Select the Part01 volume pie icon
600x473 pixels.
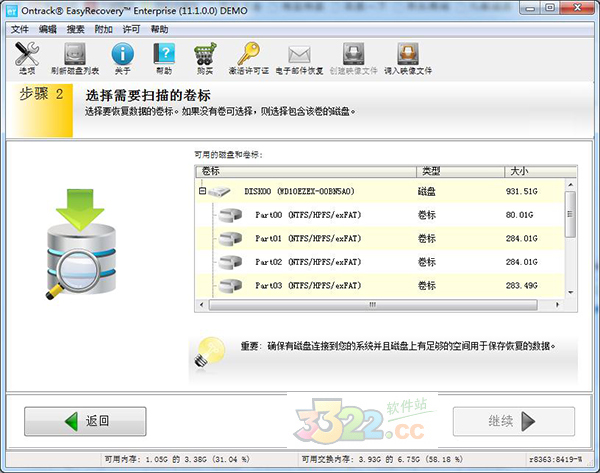230,238
